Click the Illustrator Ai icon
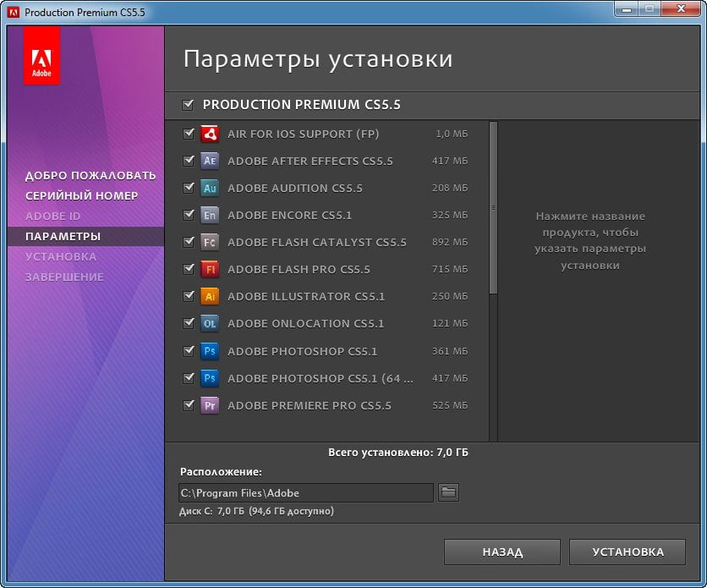The image size is (707, 588). pyautogui.click(x=210, y=296)
